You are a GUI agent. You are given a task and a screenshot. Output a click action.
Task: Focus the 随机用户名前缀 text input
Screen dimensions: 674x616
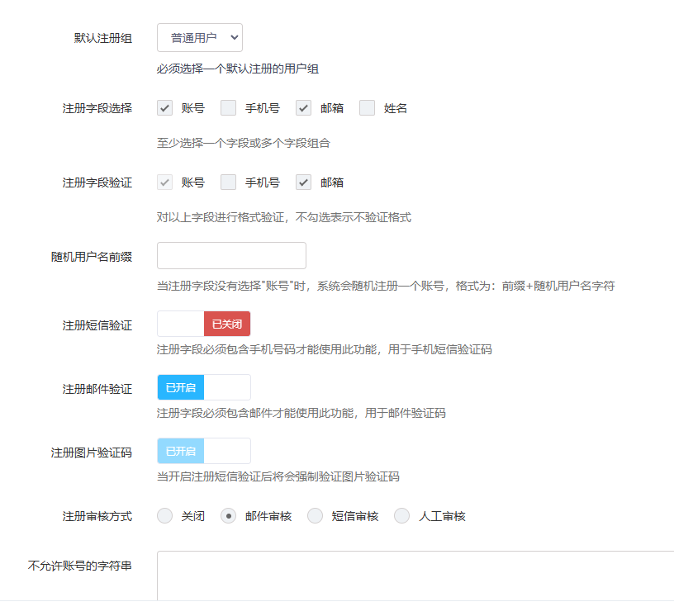(x=231, y=256)
